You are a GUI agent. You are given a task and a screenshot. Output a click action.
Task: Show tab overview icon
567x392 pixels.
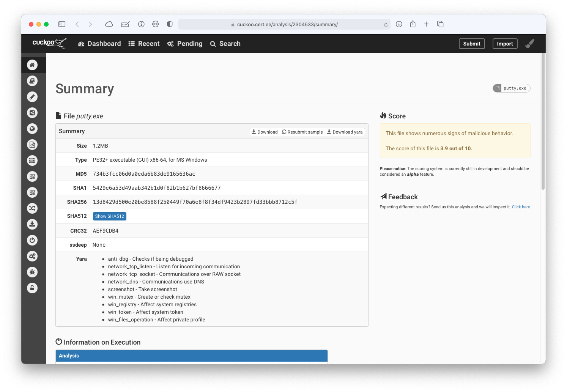click(x=440, y=24)
